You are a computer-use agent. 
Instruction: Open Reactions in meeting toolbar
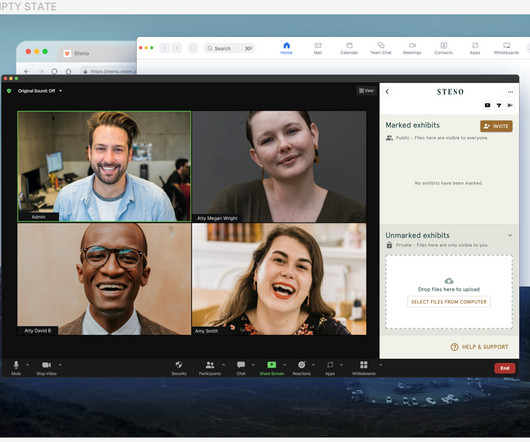coord(302,368)
